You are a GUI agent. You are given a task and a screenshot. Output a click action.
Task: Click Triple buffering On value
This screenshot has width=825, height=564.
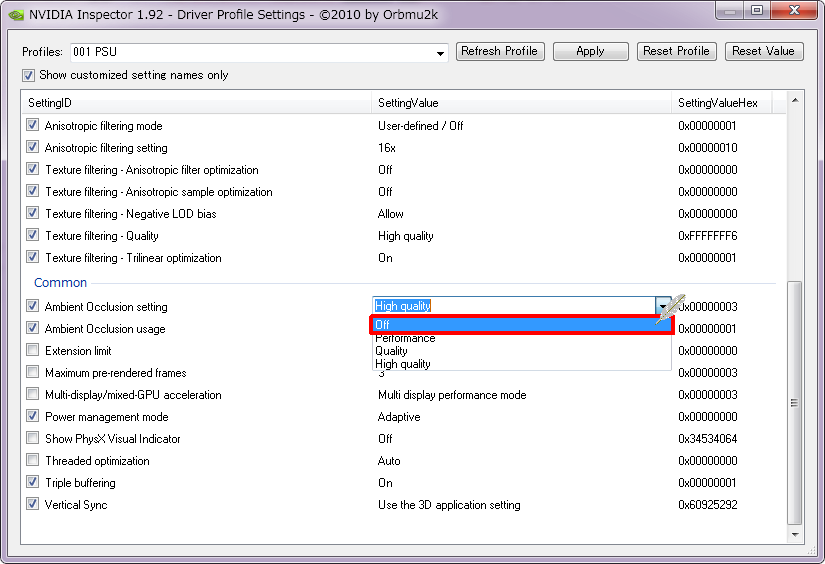coord(385,483)
